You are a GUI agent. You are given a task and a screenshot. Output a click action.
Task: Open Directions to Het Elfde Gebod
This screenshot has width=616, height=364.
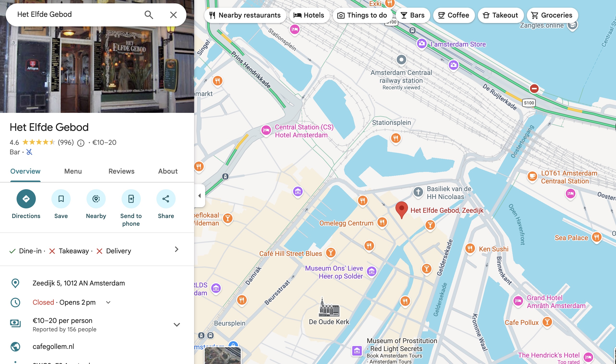click(x=26, y=199)
